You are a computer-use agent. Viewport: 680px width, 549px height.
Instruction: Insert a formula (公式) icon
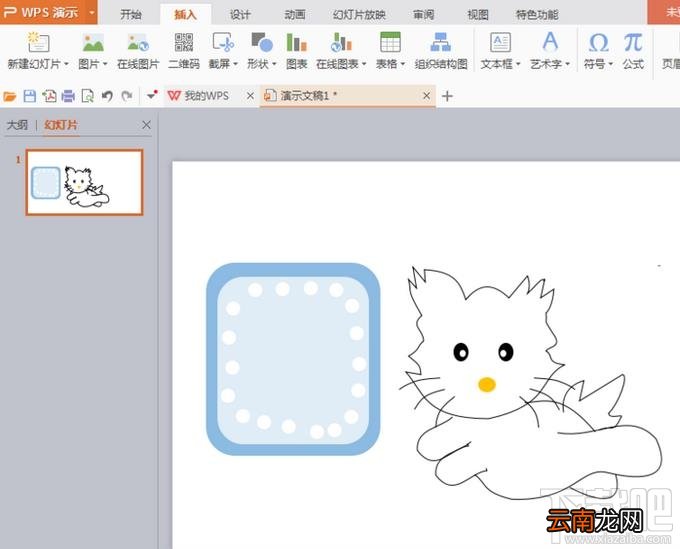click(x=633, y=51)
